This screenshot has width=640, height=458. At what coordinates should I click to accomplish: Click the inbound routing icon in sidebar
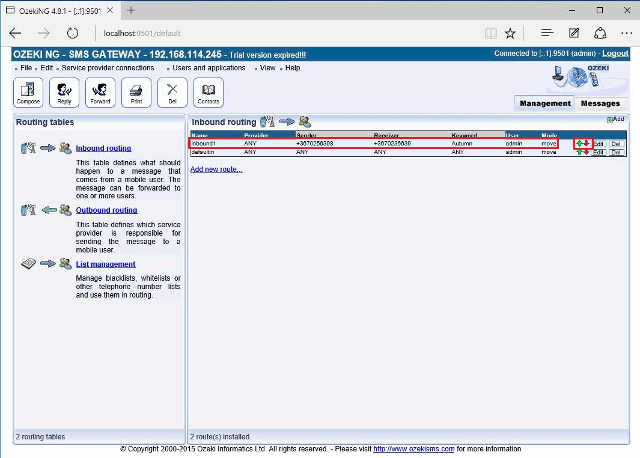tap(46, 148)
